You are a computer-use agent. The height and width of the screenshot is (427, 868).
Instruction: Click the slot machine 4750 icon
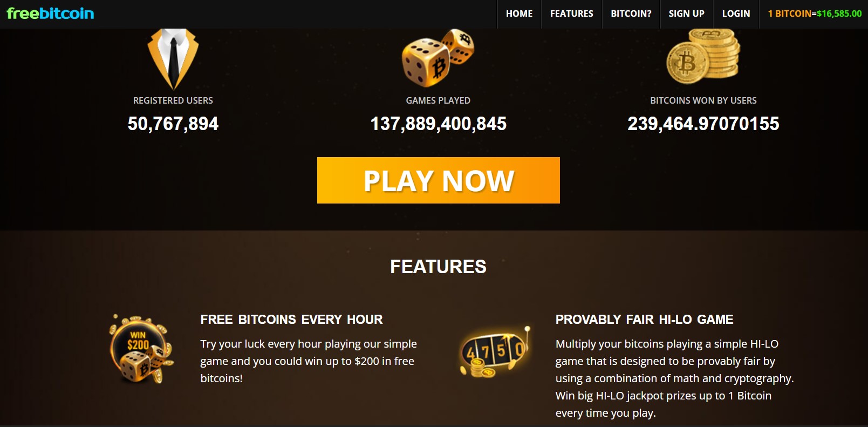[x=495, y=351]
